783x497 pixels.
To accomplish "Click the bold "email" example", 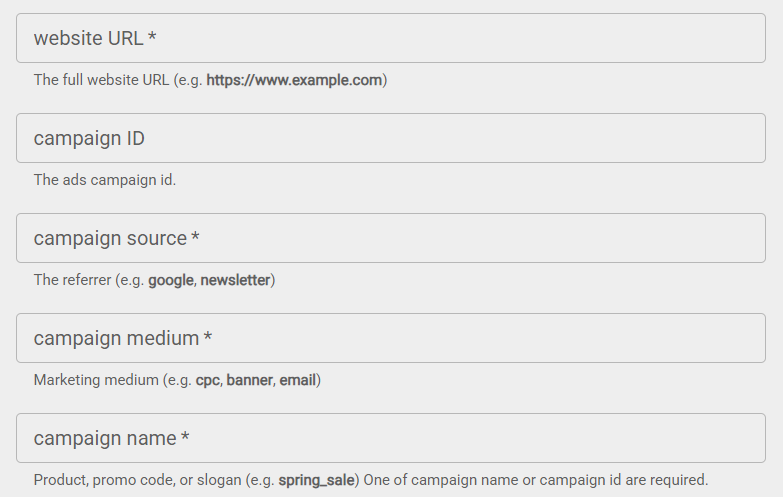I will tap(297, 380).
